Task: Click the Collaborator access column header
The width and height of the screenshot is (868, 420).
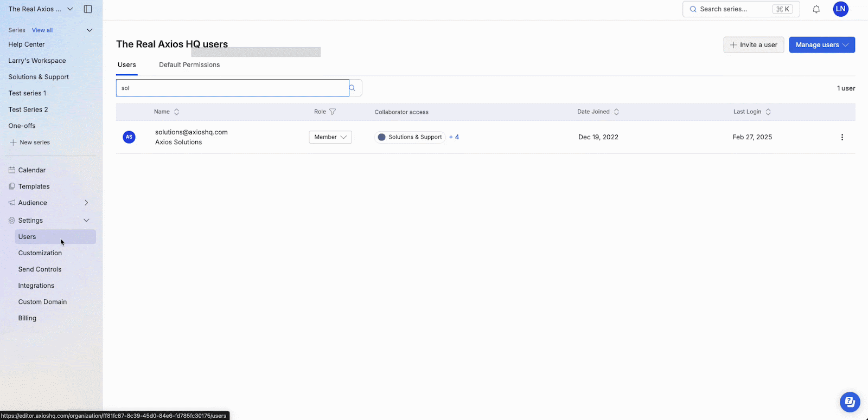Action: pyautogui.click(x=401, y=112)
